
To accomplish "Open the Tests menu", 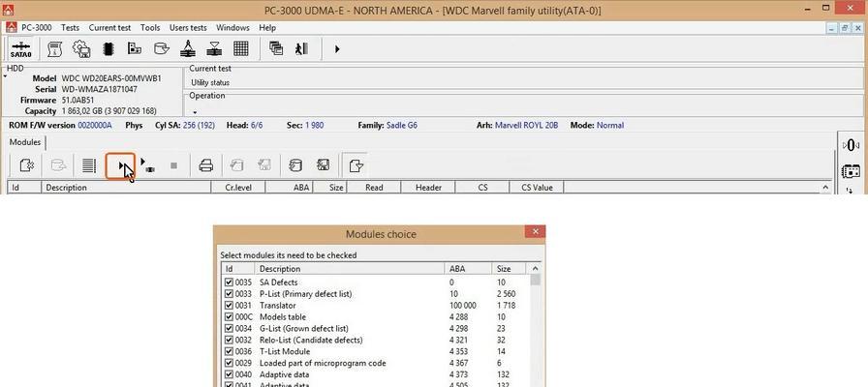I will (x=70, y=27).
